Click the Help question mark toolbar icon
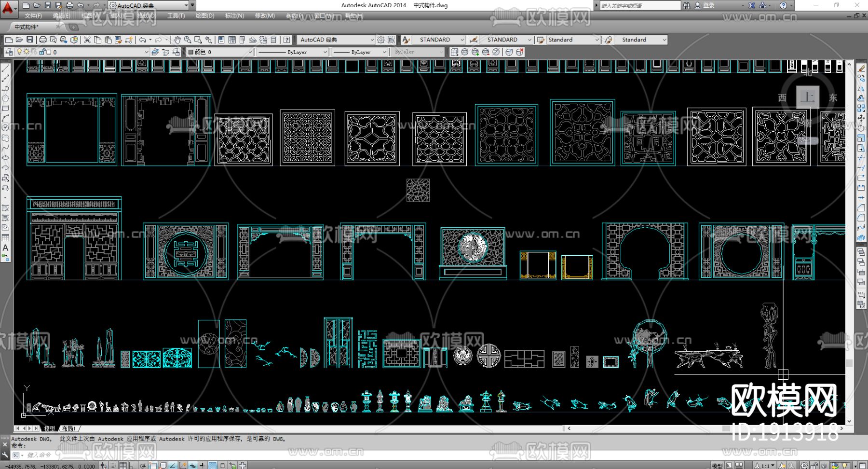The height and width of the screenshot is (469, 868). click(x=287, y=40)
